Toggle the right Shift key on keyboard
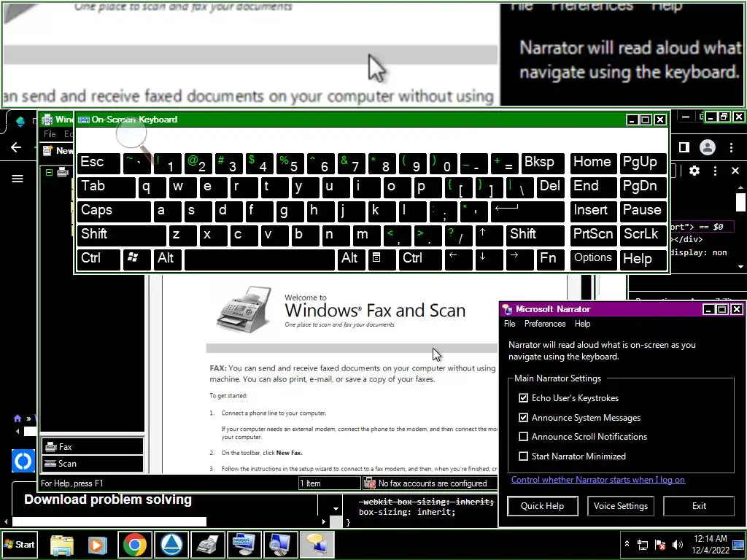Image resolution: width=747 pixels, height=560 pixels. coord(535,235)
